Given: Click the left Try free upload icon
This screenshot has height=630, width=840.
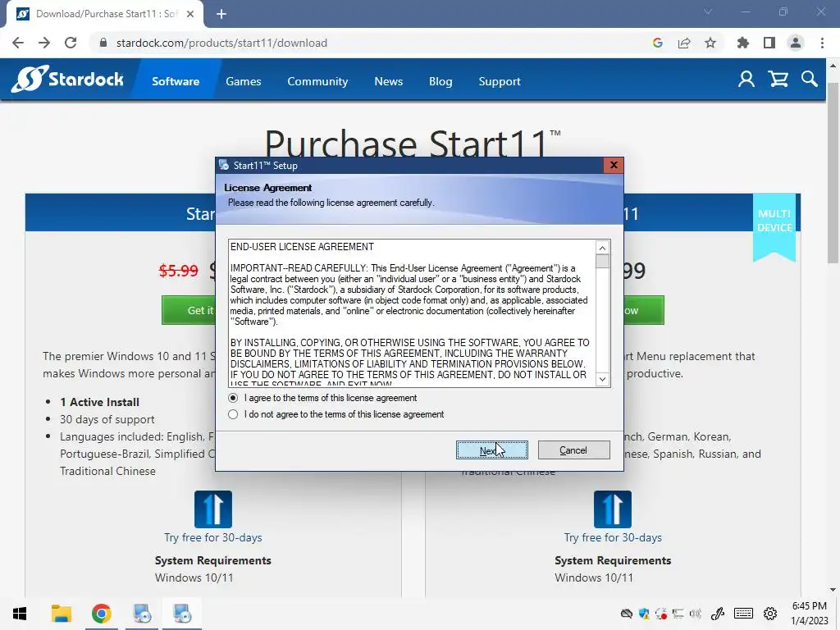Looking at the screenshot, I should pos(213,509).
